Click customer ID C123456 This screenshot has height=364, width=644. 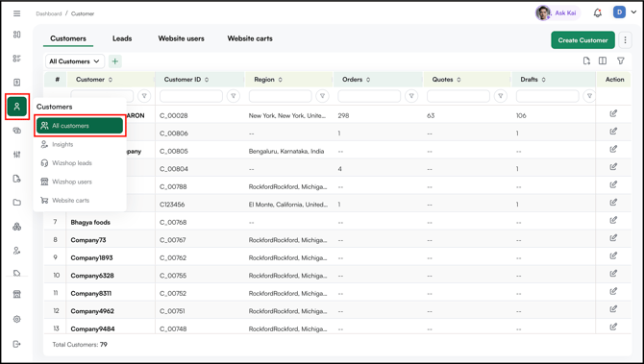coord(172,205)
